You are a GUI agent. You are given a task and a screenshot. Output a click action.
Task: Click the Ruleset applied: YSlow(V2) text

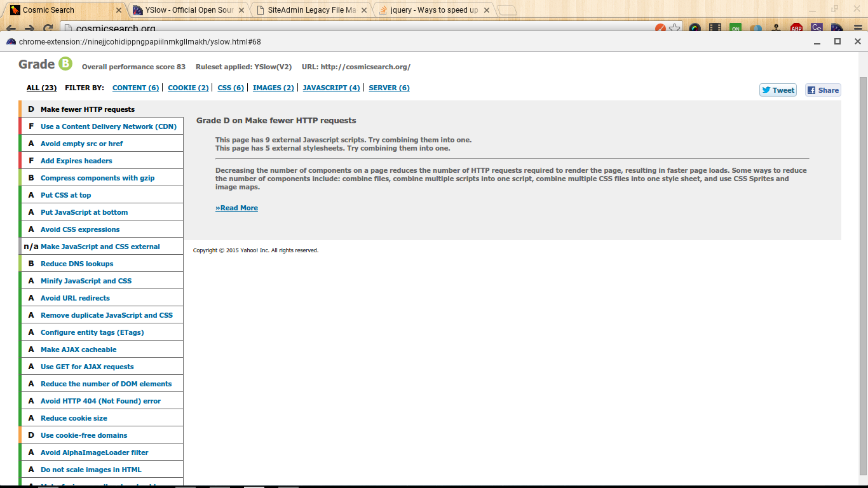point(243,67)
